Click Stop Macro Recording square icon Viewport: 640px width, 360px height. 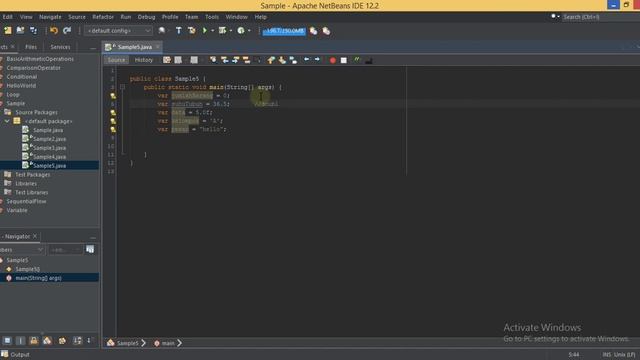344,60
